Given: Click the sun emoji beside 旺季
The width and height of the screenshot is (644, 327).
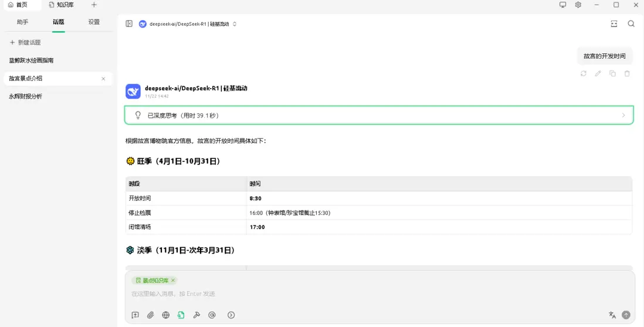Looking at the screenshot, I should coord(130,161).
